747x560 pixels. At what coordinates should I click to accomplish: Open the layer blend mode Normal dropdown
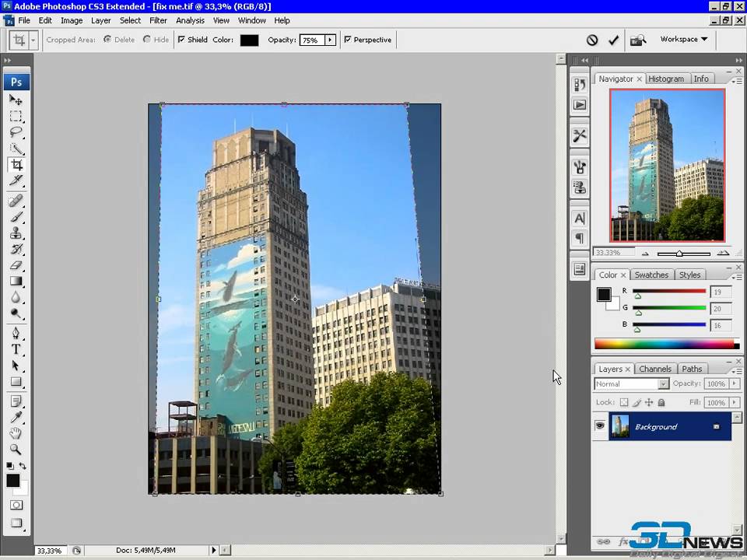(x=631, y=383)
